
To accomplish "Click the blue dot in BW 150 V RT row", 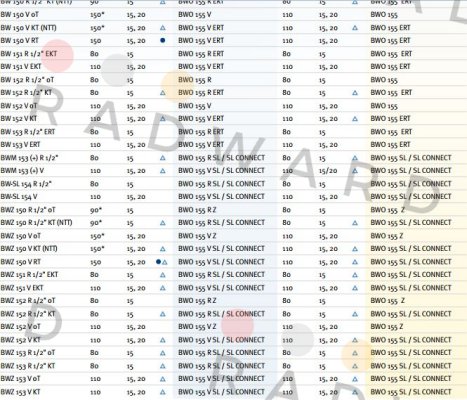I will point(163,40).
